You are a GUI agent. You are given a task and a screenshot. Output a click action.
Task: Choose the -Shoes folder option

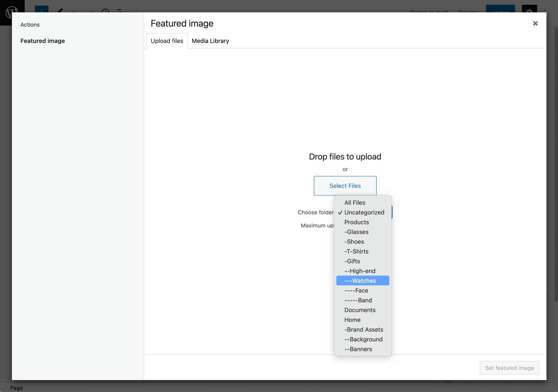coord(363,241)
